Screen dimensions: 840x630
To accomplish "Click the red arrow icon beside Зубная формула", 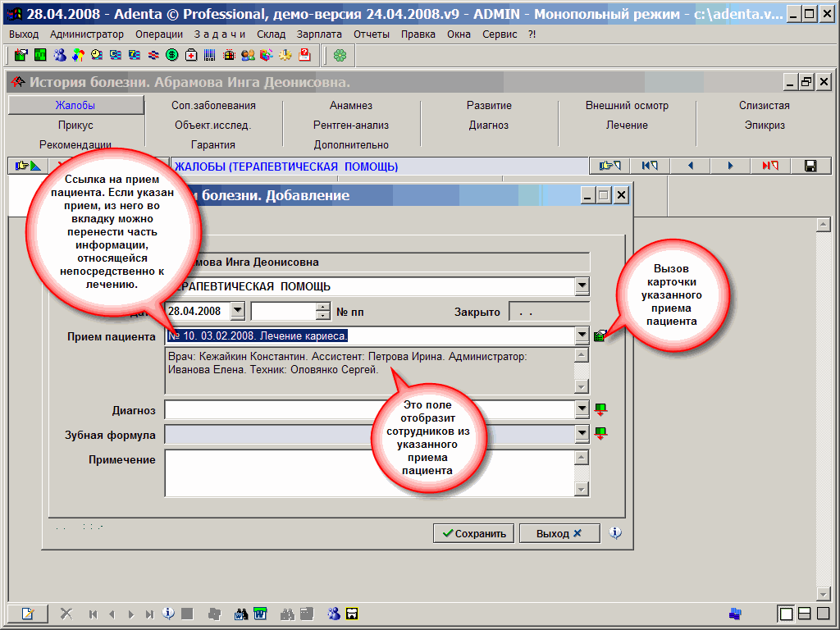I will (x=600, y=433).
